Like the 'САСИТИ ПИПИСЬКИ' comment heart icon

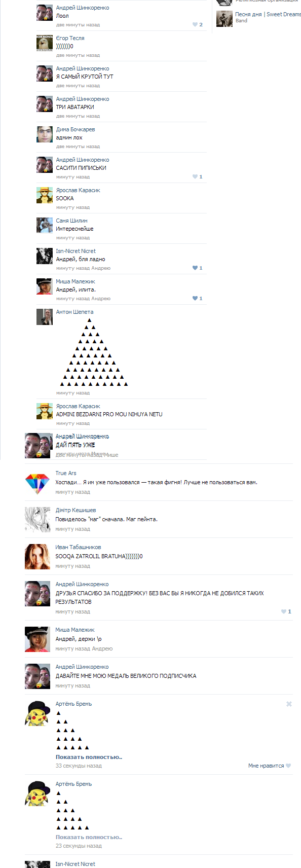pyautogui.click(x=195, y=176)
